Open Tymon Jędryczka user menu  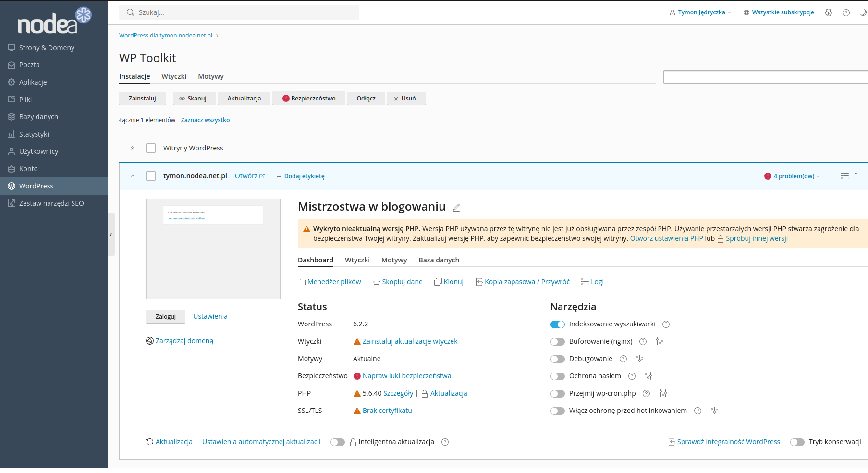(701, 12)
